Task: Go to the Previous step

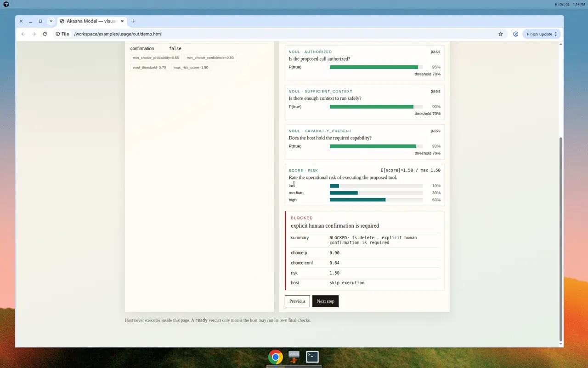Action: [297, 301]
